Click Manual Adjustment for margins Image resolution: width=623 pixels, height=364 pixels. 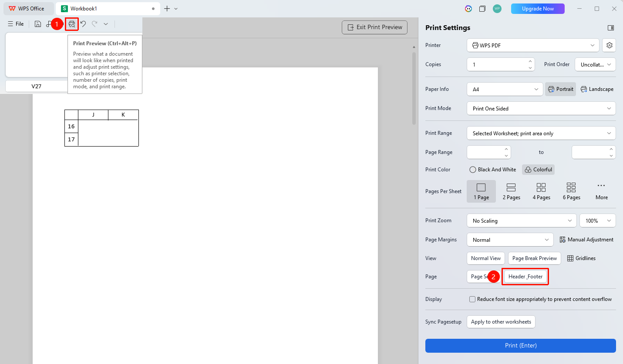tap(586, 240)
